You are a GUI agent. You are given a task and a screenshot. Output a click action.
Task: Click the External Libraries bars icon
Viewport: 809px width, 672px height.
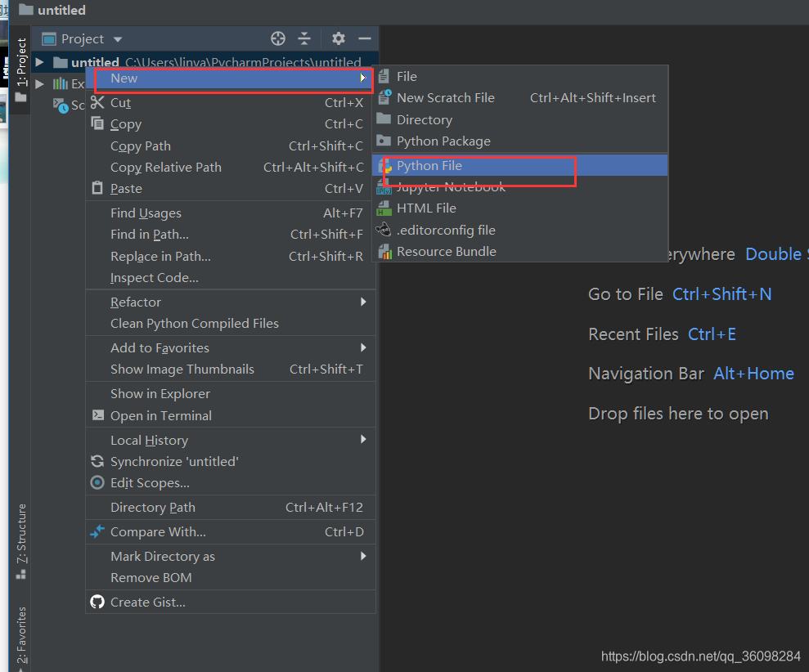[x=61, y=83]
